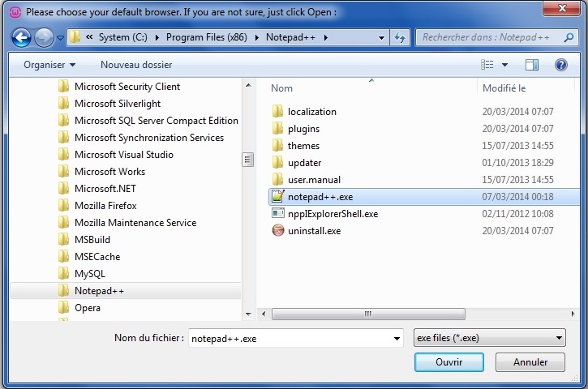Click the themes folder icon
Viewport: 588px width, 389px height.
(x=278, y=146)
